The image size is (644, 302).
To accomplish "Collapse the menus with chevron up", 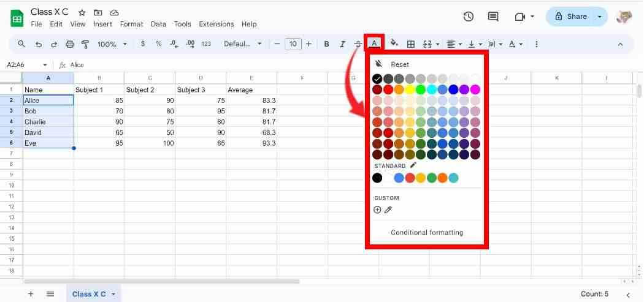I will click(x=620, y=44).
